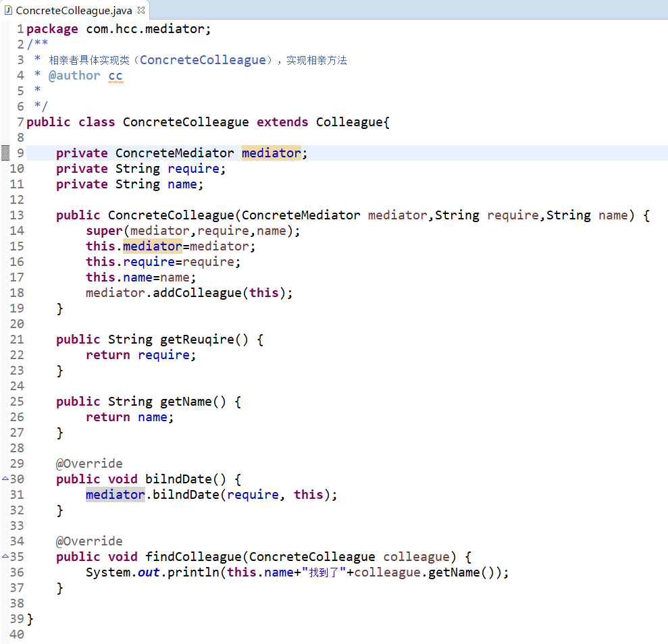This screenshot has height=644, width=668.
Task: Click the string literal "找到了" on line 36
Action: point(324,572)
